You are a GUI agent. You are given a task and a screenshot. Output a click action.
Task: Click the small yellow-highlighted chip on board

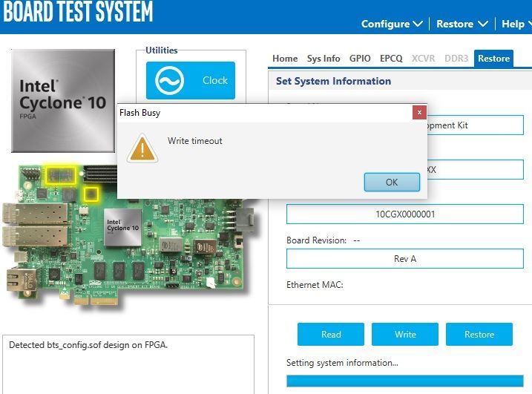point(91,194)
